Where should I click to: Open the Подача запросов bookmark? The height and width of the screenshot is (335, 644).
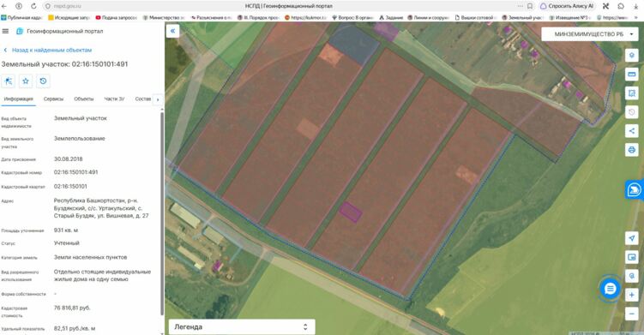[117, 18]
